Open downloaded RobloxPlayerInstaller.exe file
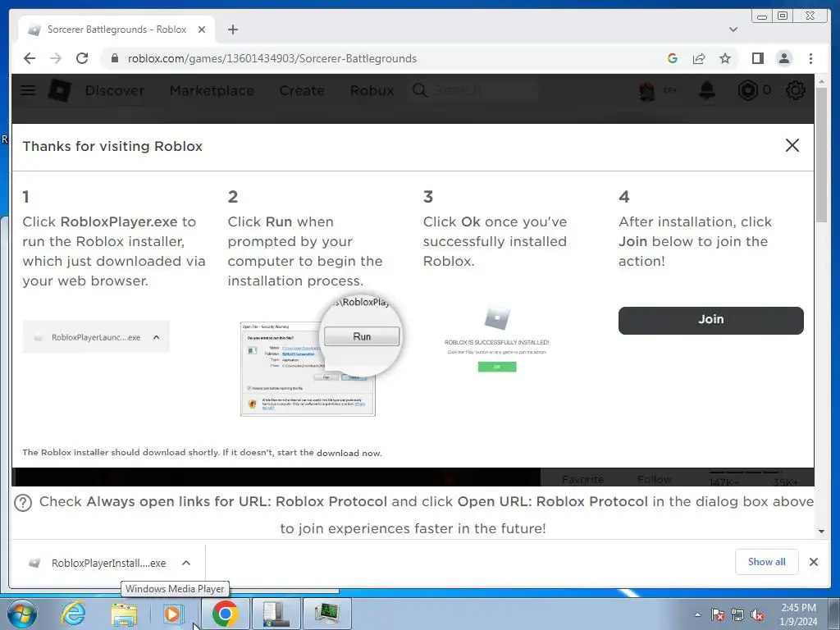Viewport: 840px width, 630px height. (x=99, y=563)
